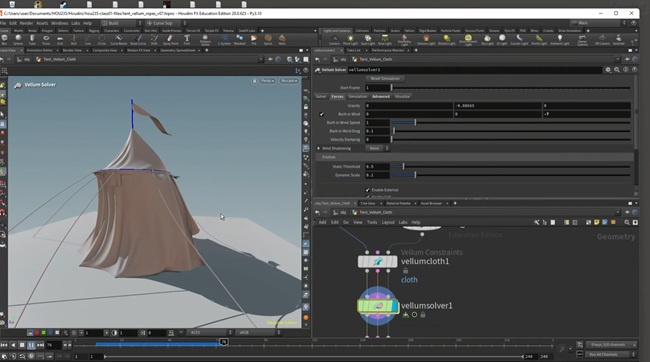Click the Gravity Y value field
Image resolution: width=650 pixels, height=362 pixels.
click(x=497, y=106)
